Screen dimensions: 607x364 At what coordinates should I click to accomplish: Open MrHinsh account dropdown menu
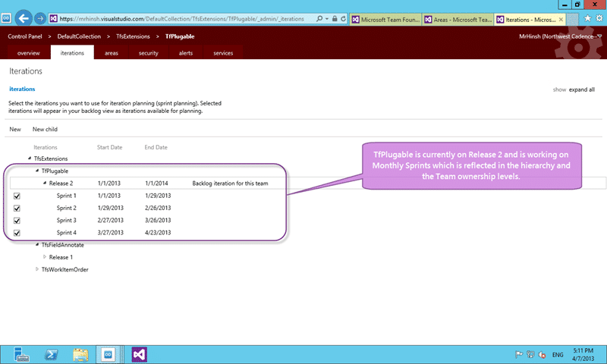click(560, 36)
